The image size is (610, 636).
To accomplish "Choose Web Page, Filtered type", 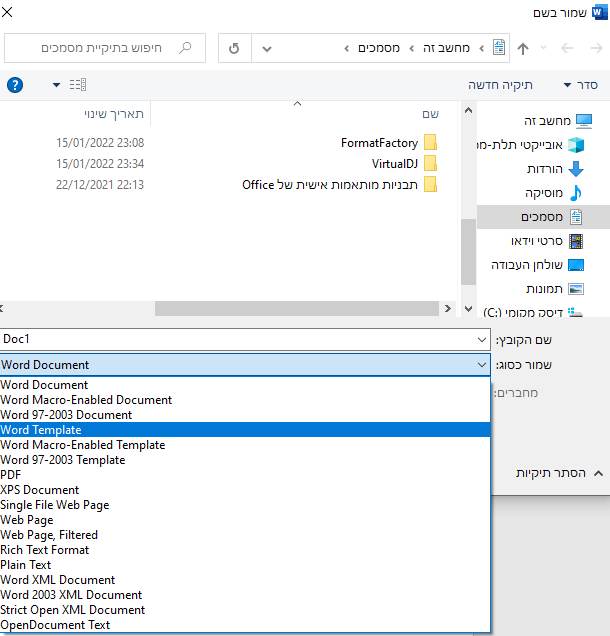I will click(x=245, y=535).
